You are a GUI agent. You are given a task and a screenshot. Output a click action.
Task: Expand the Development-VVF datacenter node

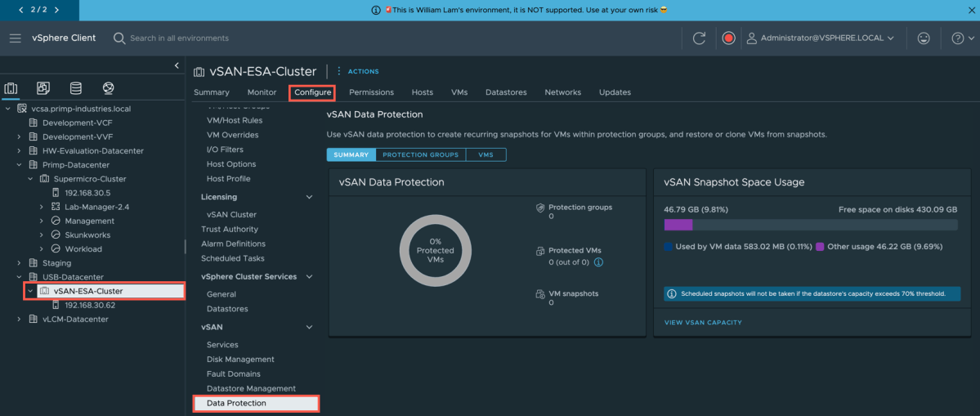click(x=19, y=136)
